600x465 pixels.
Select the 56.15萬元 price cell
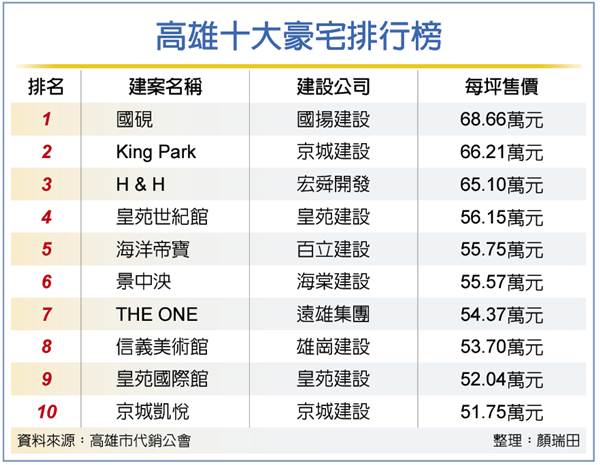[x=502, y=217]
